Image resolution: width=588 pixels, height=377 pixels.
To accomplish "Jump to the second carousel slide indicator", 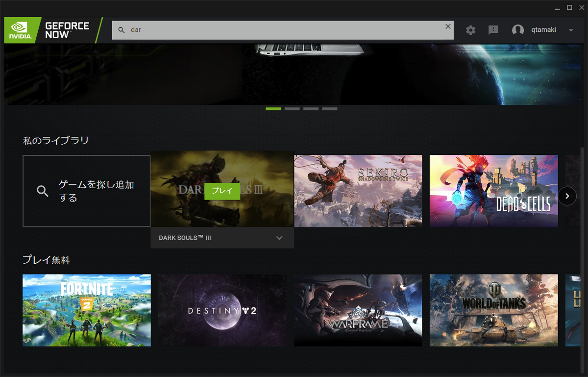I will pos(292,109).
